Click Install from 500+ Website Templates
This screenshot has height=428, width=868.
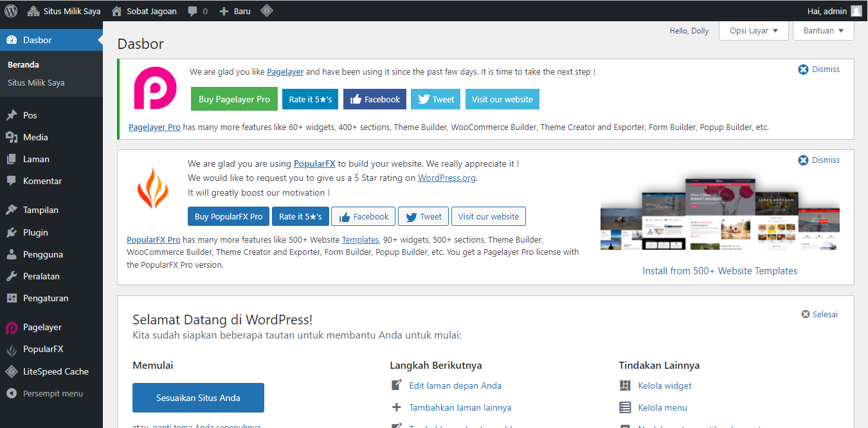(720, 271)
